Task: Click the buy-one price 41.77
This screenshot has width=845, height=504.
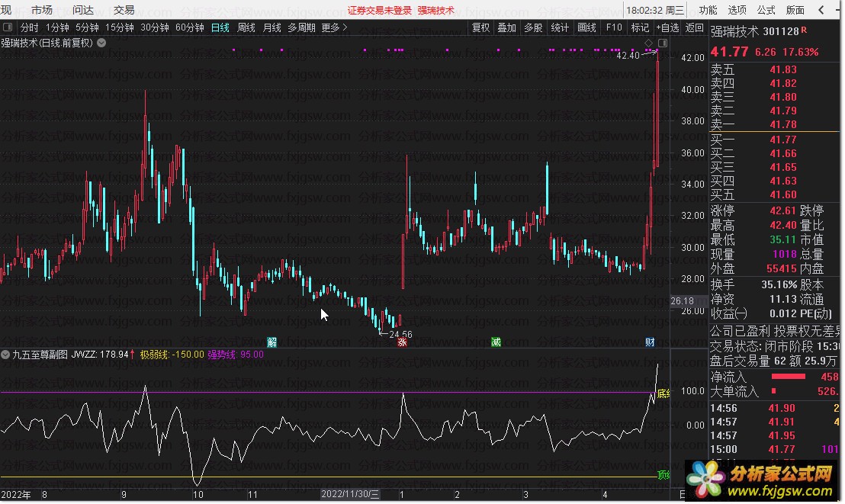Action: pyautogui.click(x=783, y=140)
